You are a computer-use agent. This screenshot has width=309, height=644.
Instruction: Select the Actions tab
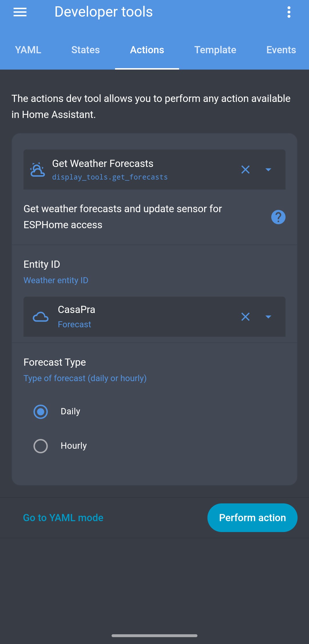[x=147, y=50]
